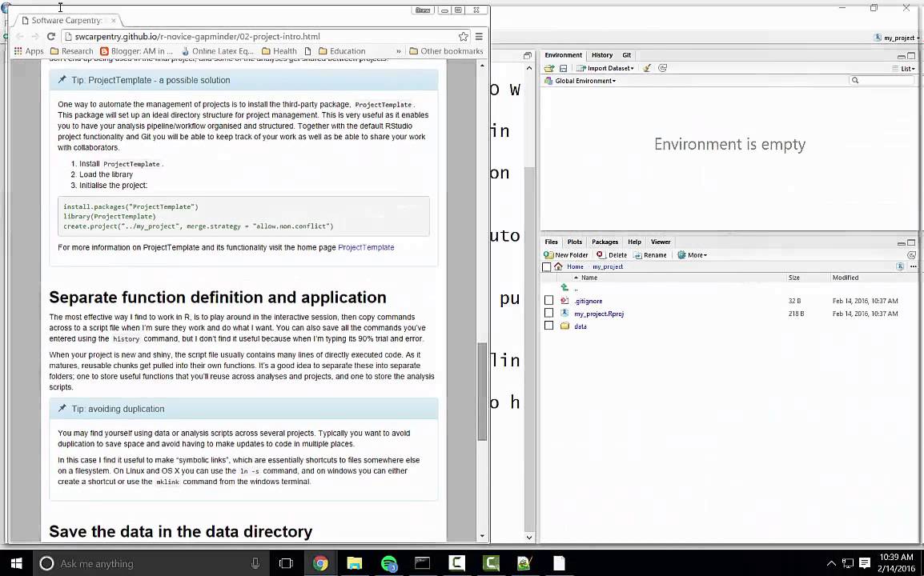Click the Chrome scrollbar down arrow
Image resolution: width=924 pixels, height=576 pixels.
click(482, 536)
